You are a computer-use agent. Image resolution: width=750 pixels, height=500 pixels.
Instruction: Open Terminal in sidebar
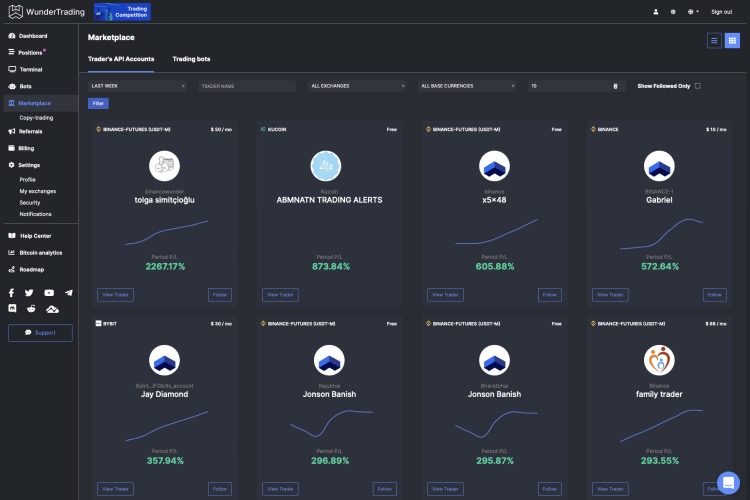pyautogui.click(x=25, y=69)
